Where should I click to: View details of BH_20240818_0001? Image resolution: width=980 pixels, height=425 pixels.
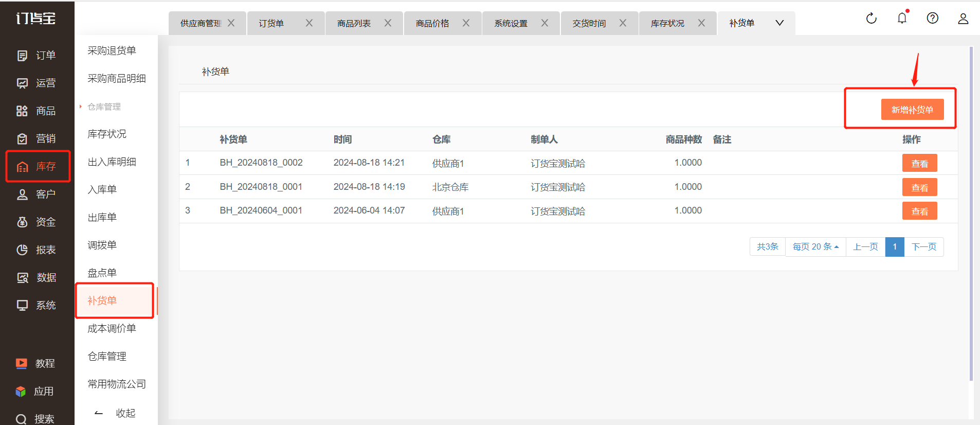click(919, 188)
